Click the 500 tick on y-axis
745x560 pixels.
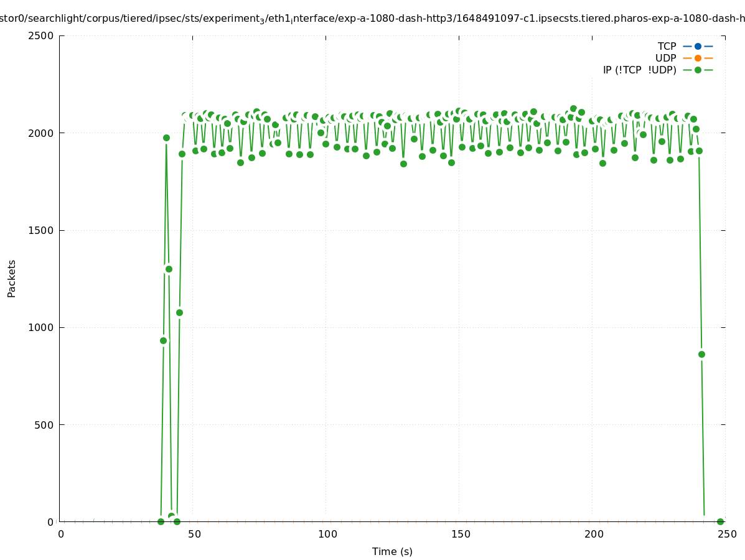point(44,425)
